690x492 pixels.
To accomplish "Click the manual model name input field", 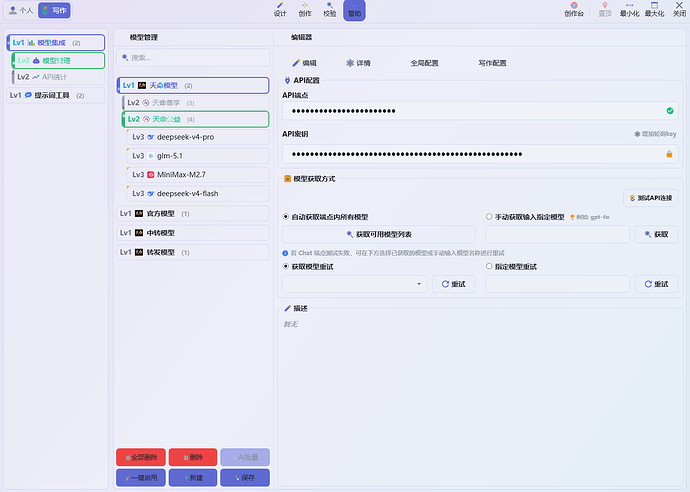I will 558,235.
